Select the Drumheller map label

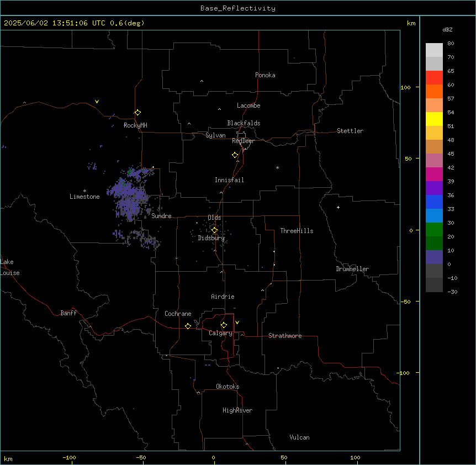point(352,269)
